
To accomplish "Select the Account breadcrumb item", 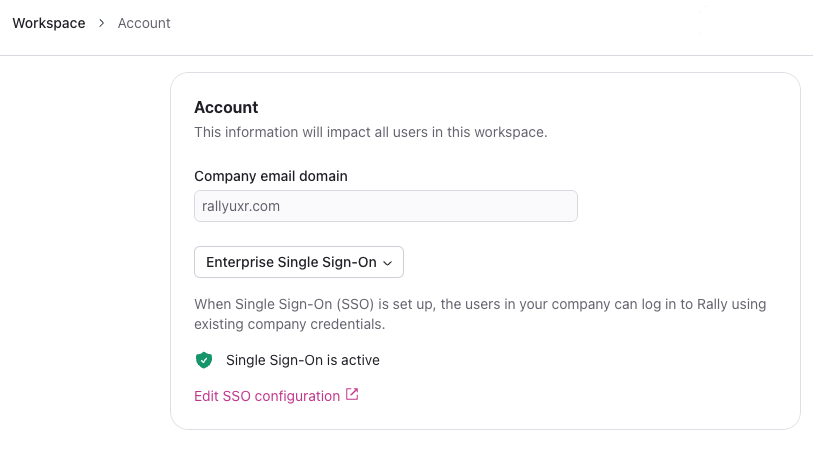I will (144, 23).
